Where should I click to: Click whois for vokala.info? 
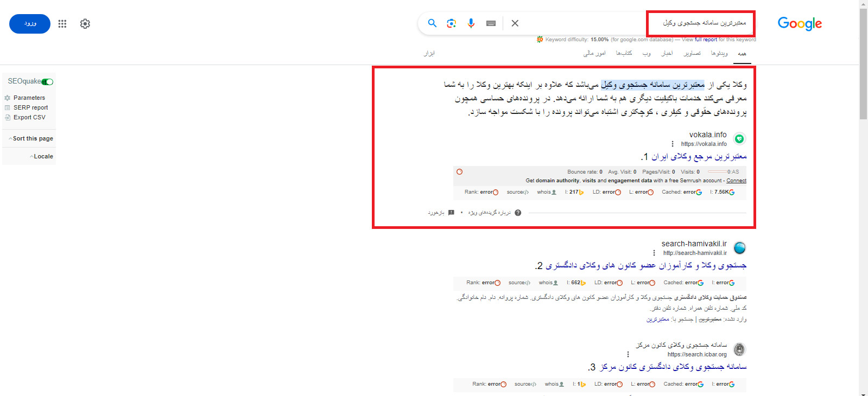tap(547, 192)
